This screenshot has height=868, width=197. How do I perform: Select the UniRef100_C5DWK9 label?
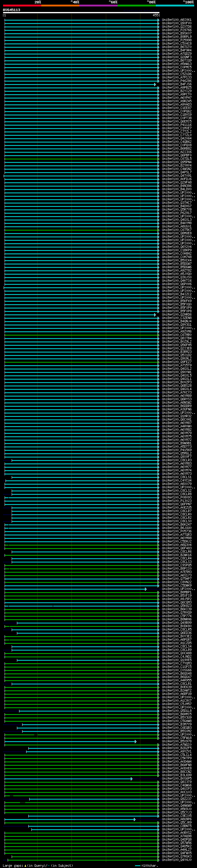pyautogui.click(x=176, y=586)
